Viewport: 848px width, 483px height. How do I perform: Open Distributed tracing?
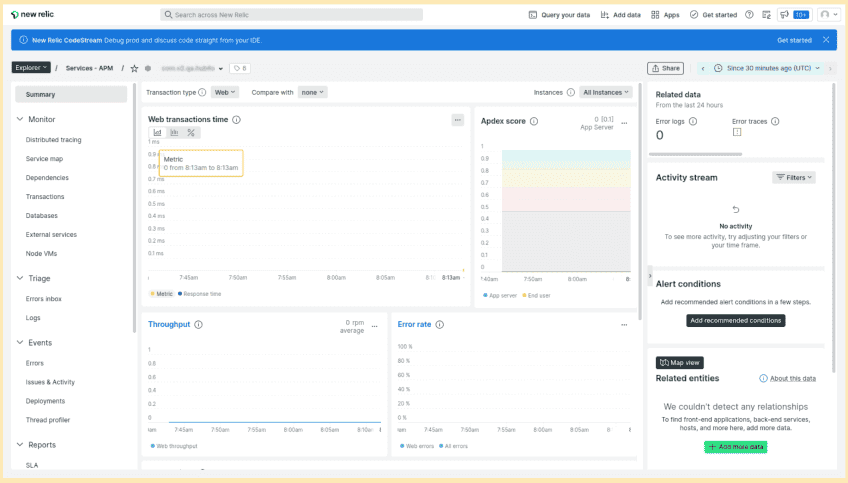[54, 140]
